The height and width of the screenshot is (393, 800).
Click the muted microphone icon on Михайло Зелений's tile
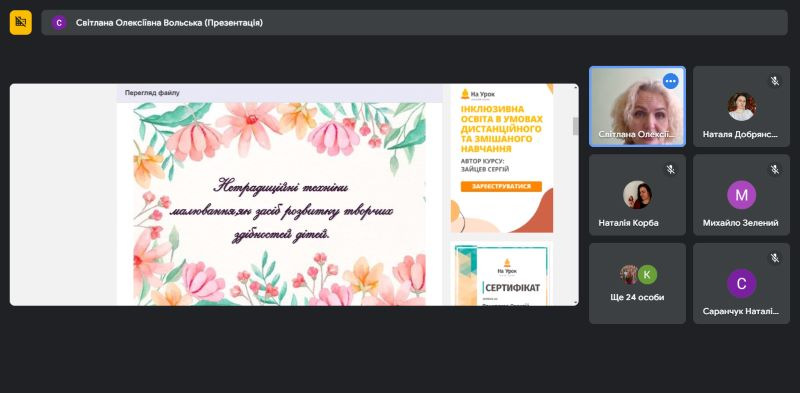pos(774,169)
